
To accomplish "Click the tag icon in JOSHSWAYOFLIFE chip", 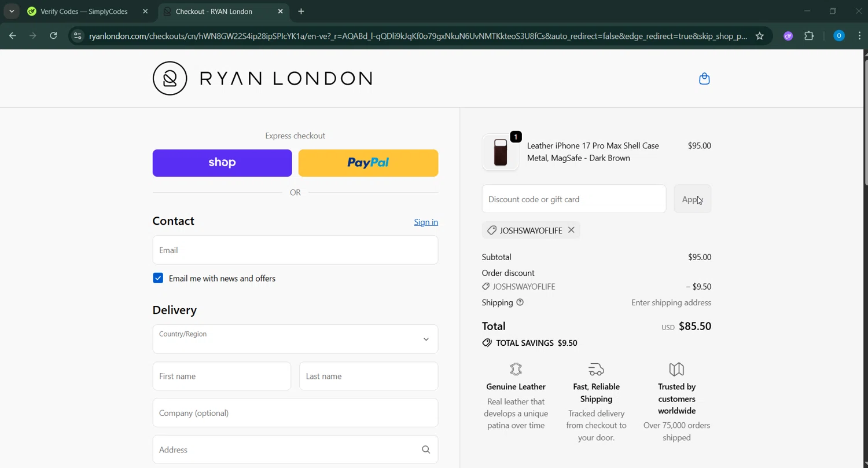I will click(x=491, y=231).
